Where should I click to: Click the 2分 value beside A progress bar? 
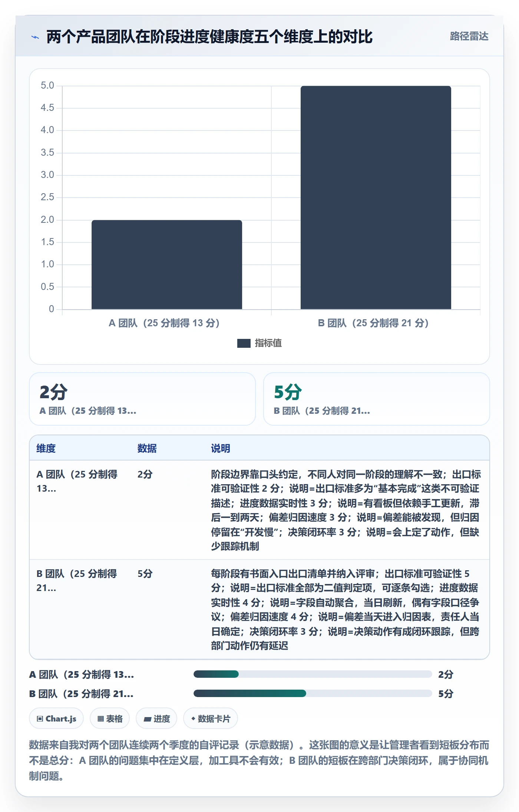(446, 674)
